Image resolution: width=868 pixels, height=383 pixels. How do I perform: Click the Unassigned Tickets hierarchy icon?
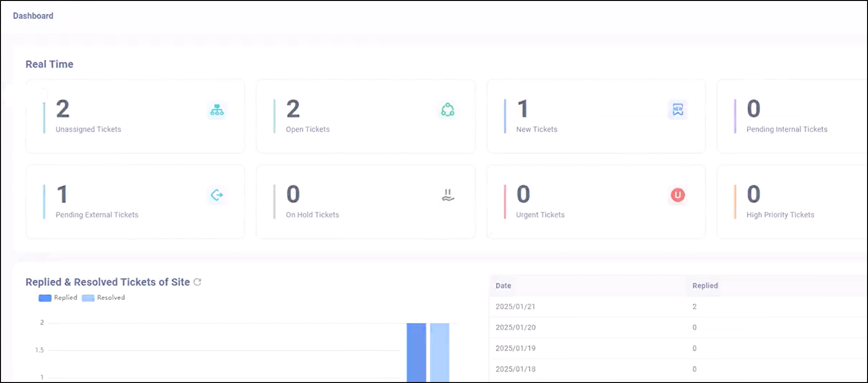[x=217, y=110]
